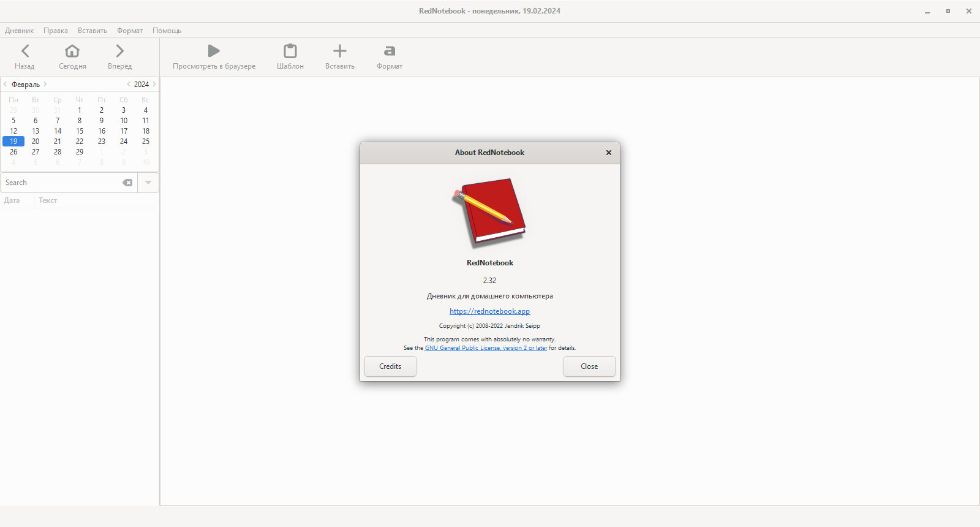980x527 pixels.
Task: Minimize the RedNotebook window
Action: (x=927, y=11)
